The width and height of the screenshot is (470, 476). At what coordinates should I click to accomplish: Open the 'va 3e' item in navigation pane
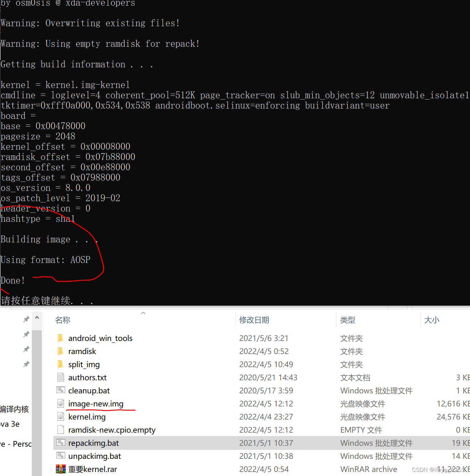[x=10, y=424]
